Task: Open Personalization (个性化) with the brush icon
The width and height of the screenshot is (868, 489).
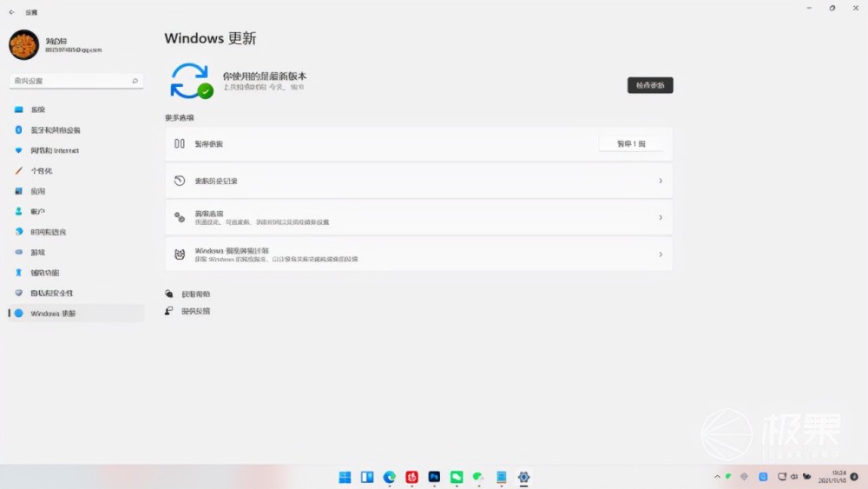Action: [x=42, y=171]
